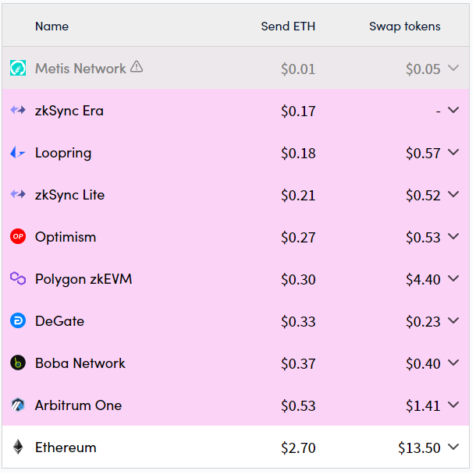Click the Metis Network logo icon
This screenshot has width=476, height=474.
coord(18,68)
